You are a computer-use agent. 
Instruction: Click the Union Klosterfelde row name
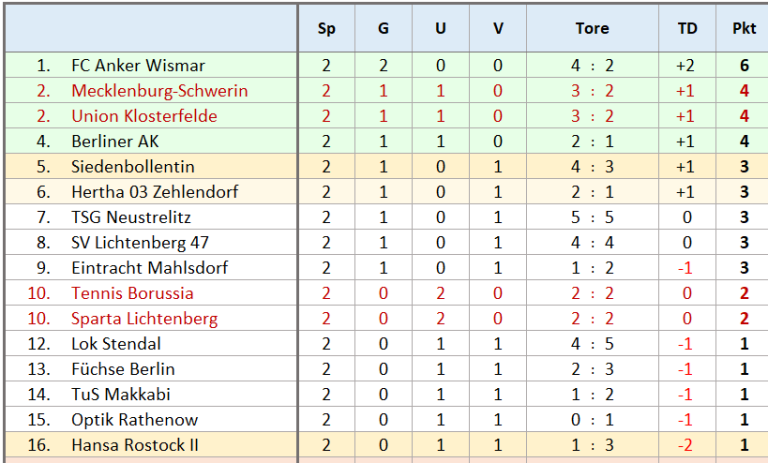pos(144,116)
